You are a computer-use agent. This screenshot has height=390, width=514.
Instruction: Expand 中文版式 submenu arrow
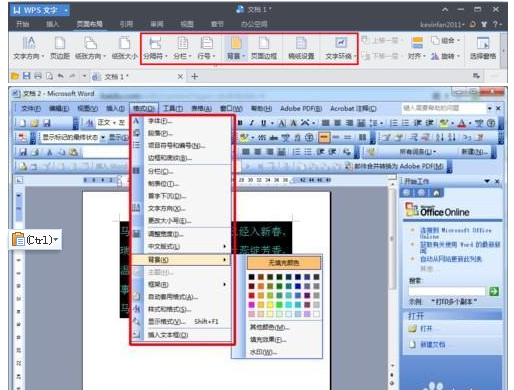coord(225,246)
